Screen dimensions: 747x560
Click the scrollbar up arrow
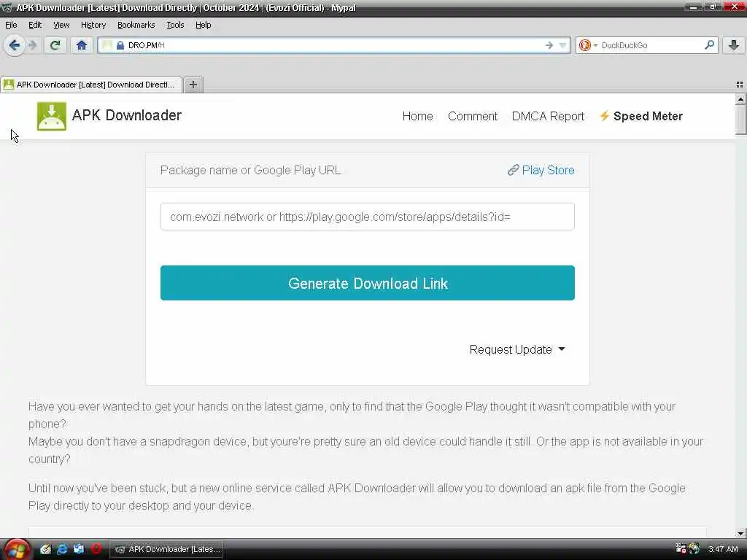(740, 99)
